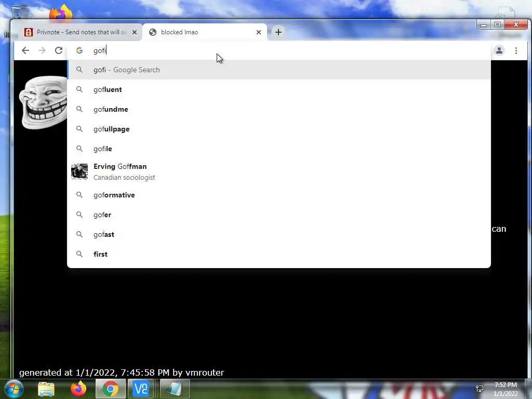Minimize the Chrome window
This screenshot has width=532, height=399.
pyautogui.click(x=484, y=24)
